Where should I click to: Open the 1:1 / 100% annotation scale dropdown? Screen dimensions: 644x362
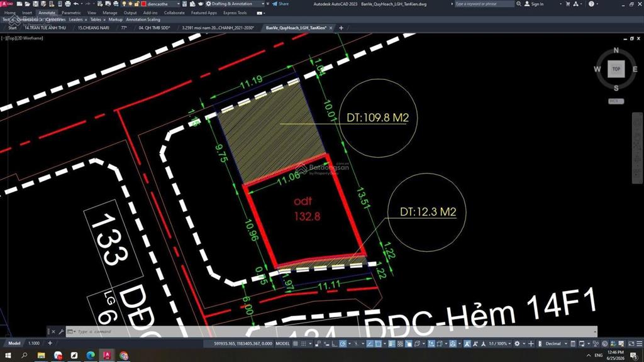[500, 344]
